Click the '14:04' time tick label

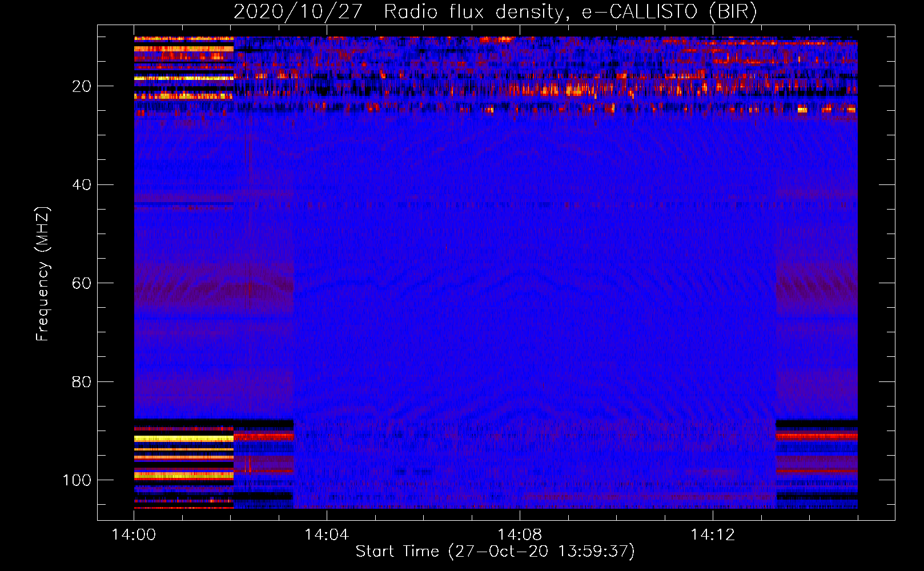[327, 534]
